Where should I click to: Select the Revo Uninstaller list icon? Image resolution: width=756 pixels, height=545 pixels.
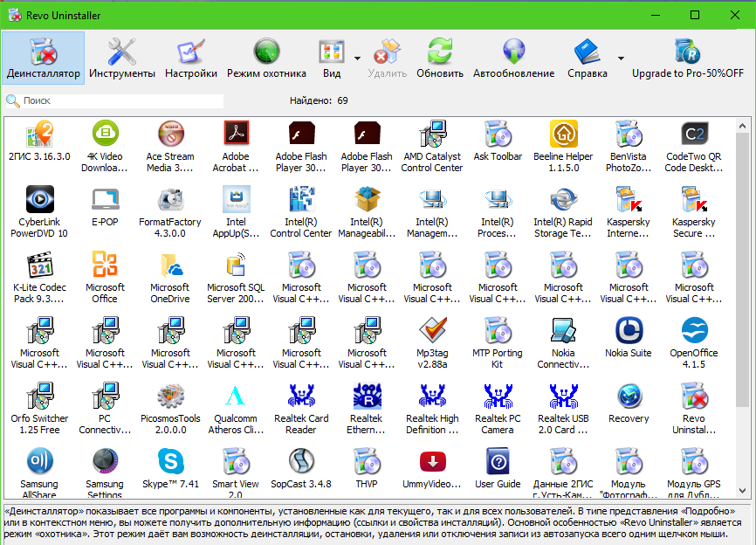694,396
